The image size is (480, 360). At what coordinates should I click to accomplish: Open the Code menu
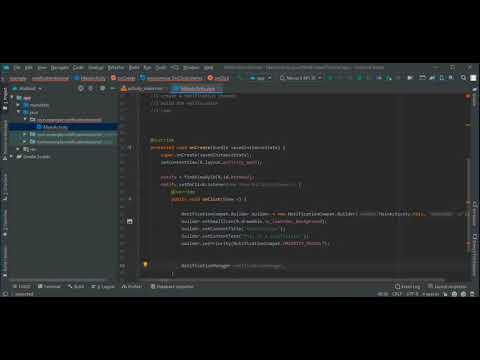click(x=78, y=68)
